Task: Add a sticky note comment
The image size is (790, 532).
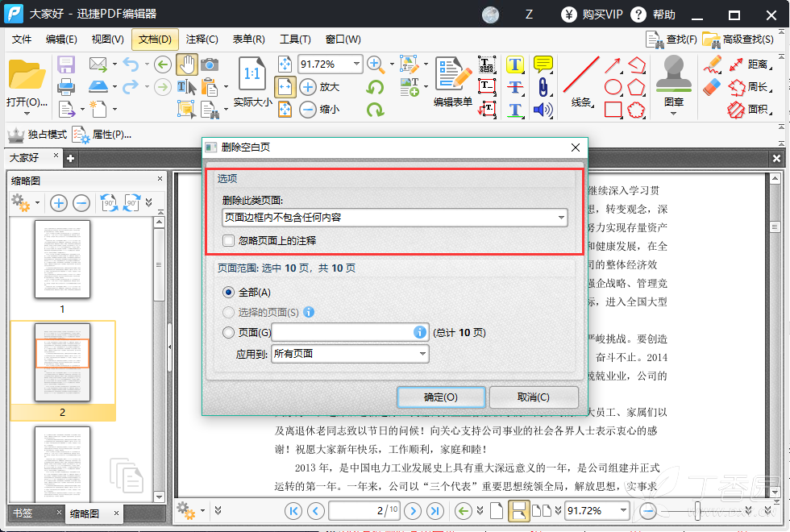Action: point(543,64)
